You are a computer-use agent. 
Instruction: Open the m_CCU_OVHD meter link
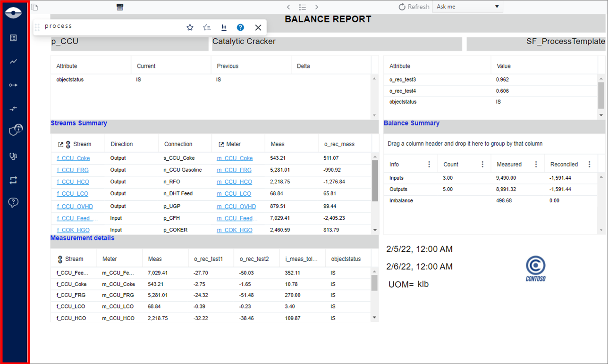[x=236, y=207]
